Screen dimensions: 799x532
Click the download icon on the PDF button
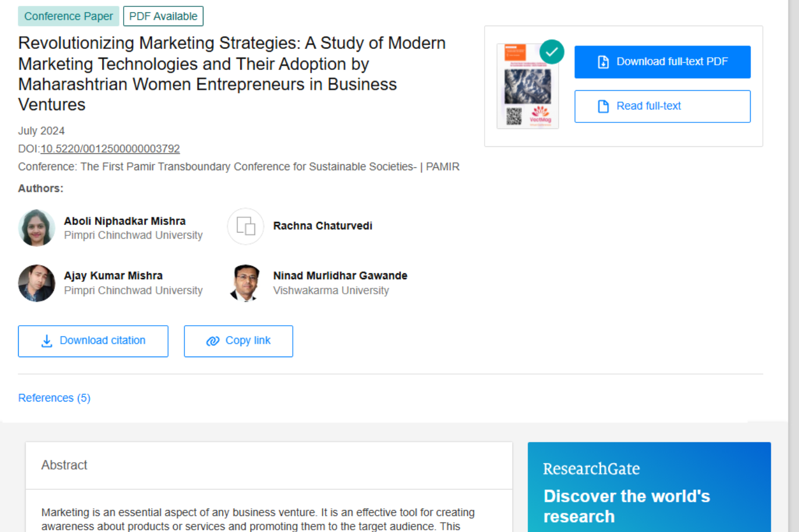click(x=602, y=62)
